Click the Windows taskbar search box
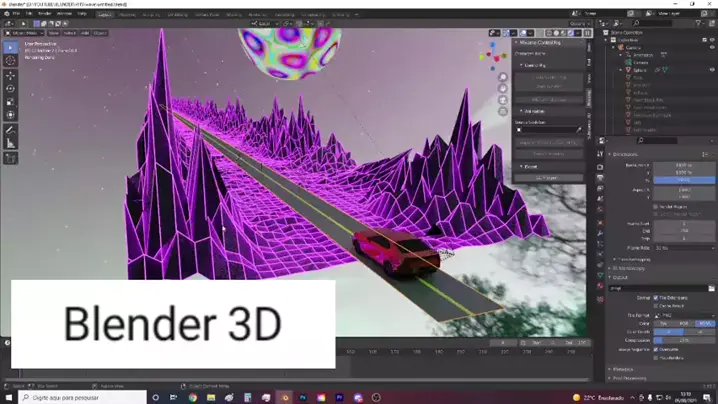Screen dimensions: 718x404 pyautogui.click(x=82, y=398)
